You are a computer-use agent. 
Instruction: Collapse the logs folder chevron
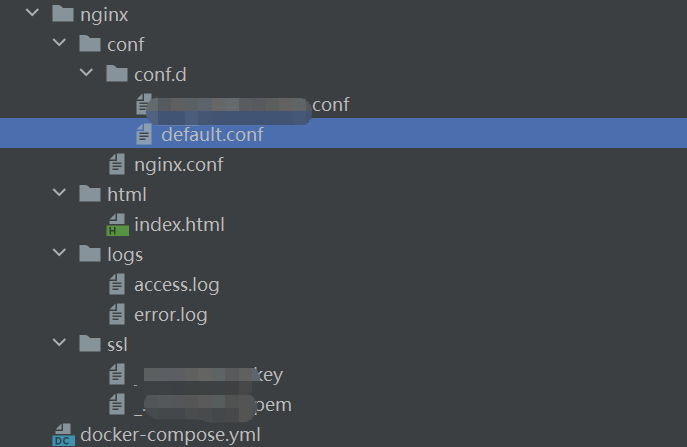coord(60,254)
